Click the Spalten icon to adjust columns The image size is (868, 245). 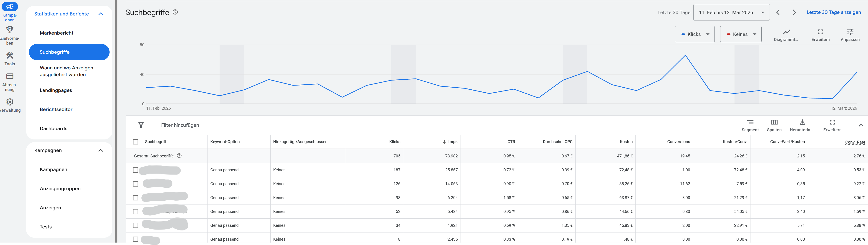coord(774,124)
